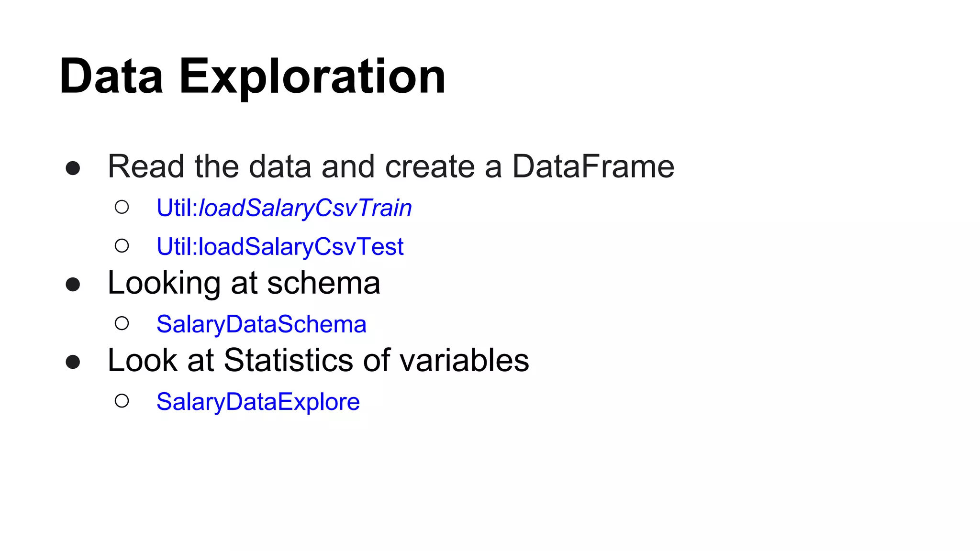Follow the SalaryDataSchema link
Image resolution: width=980 pixels, height=551 pixels.
[261, 324]
